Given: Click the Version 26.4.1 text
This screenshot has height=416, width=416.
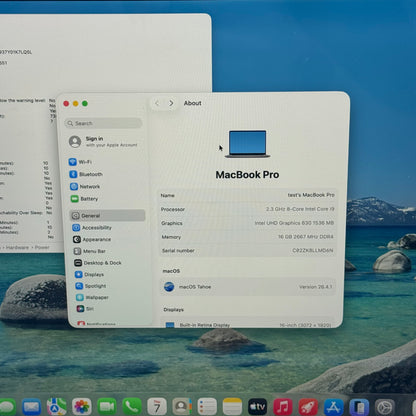Looking at the screenshot, I should [315, 287].
